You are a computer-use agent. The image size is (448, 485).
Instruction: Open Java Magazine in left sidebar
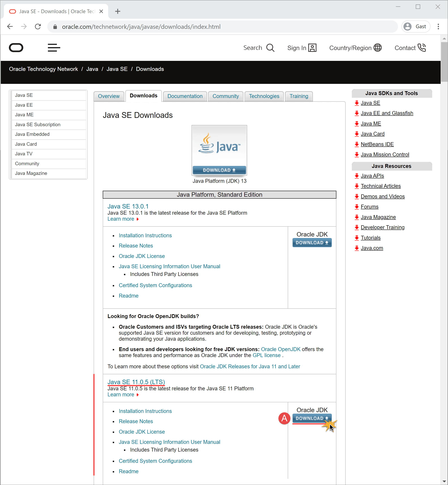click(49, 173)
